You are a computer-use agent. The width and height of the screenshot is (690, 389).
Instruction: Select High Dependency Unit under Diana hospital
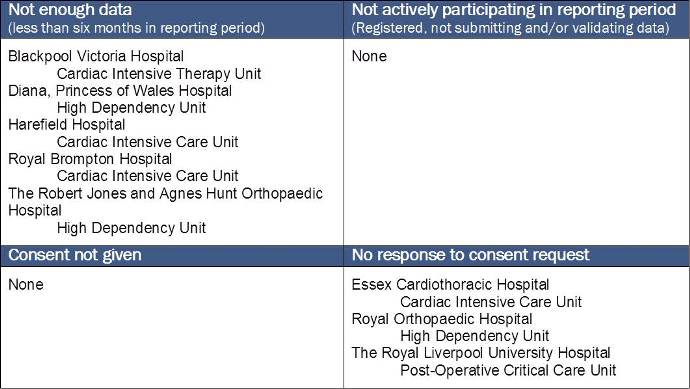pyautogui.click(x=131, y=108)
